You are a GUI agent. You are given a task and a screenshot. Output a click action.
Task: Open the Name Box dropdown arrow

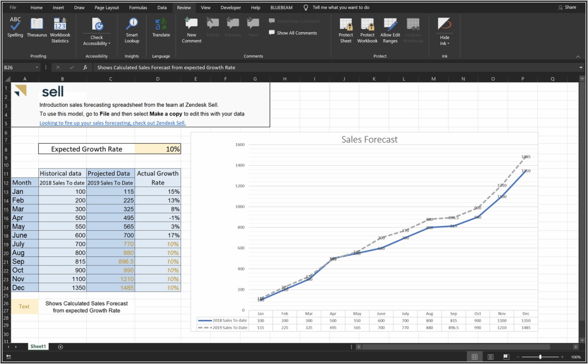click(37, 68)
